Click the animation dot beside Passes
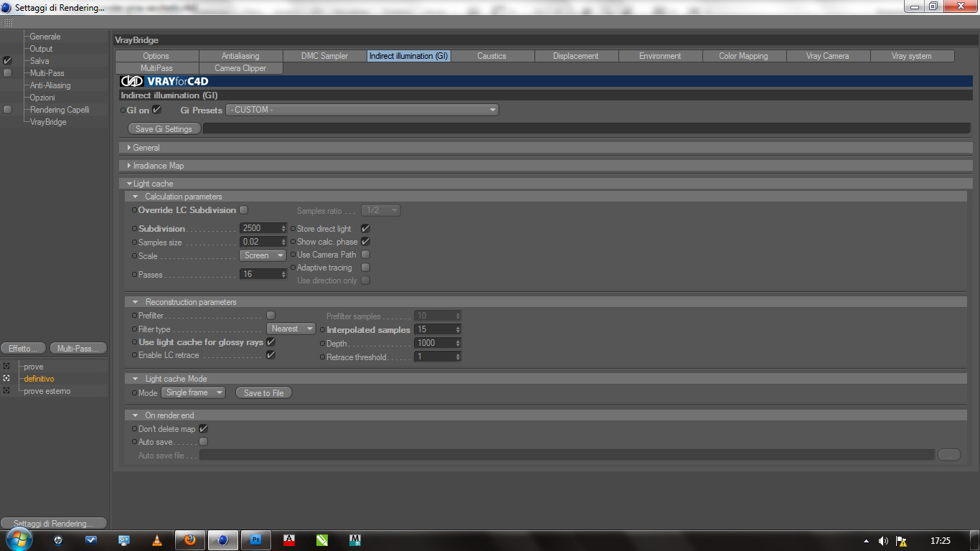 pyautogui.click(x=134, y=275)
